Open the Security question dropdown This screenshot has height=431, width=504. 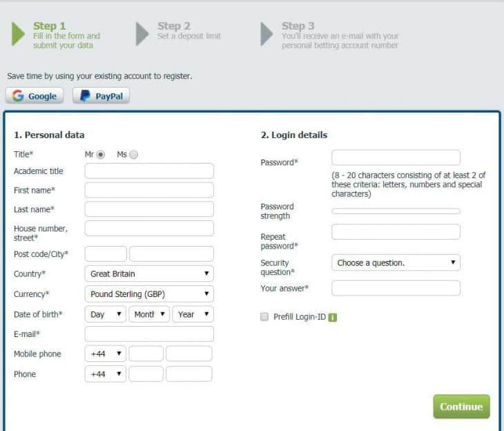click(396, 262)
